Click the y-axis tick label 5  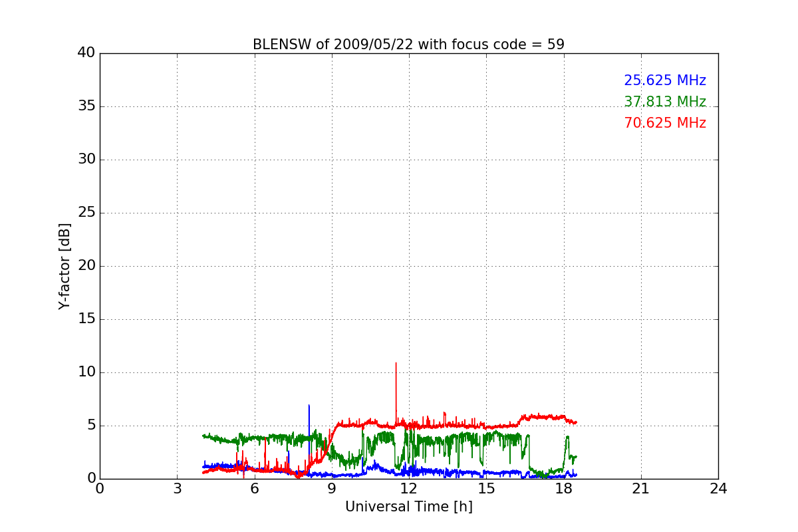tap(91, 426)
